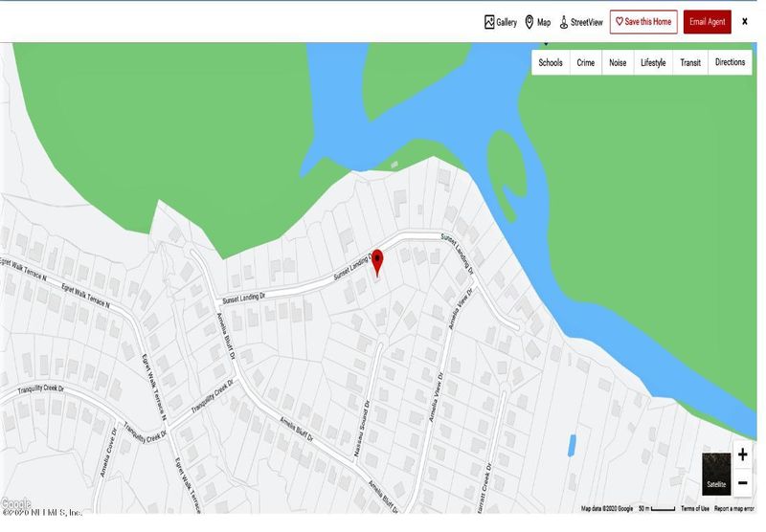The image size is (766, 532).
Task: Click the Terms of Use link
Action: 695,509
